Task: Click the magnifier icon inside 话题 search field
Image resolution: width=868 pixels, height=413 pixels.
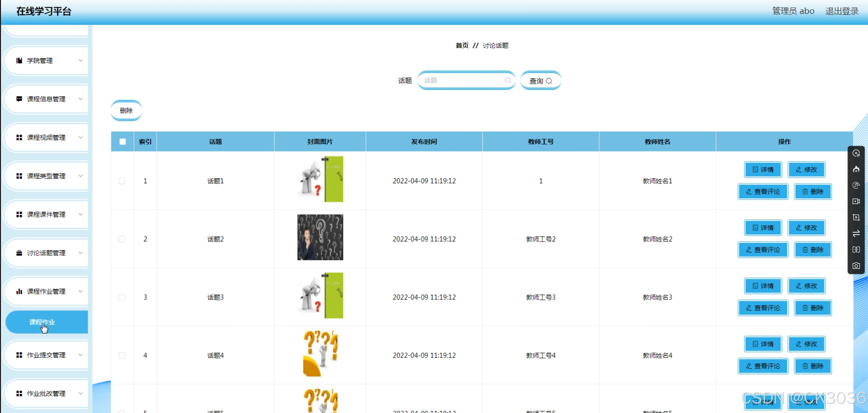Action: click(x=508, y=80)
